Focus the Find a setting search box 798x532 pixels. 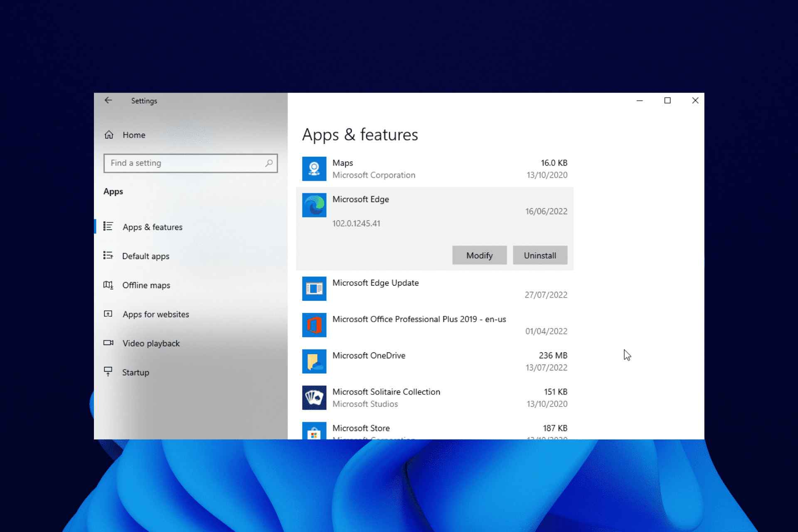[190, 163]
